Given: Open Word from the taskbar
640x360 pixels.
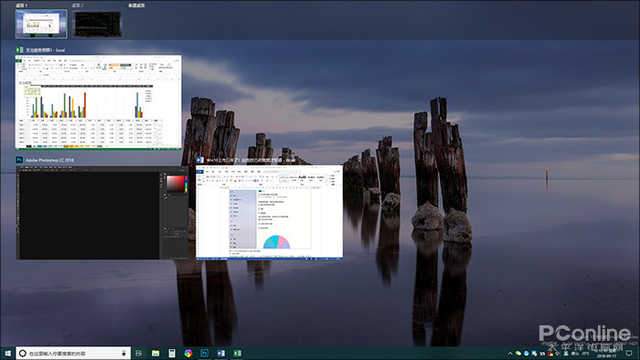Looking at the screenshot, I should pos(221,353).
